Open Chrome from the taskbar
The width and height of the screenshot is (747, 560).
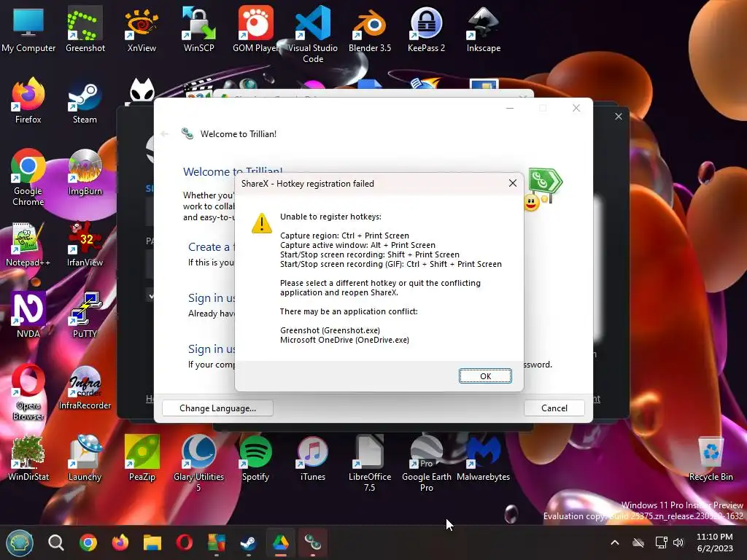[x=88, y=542]
